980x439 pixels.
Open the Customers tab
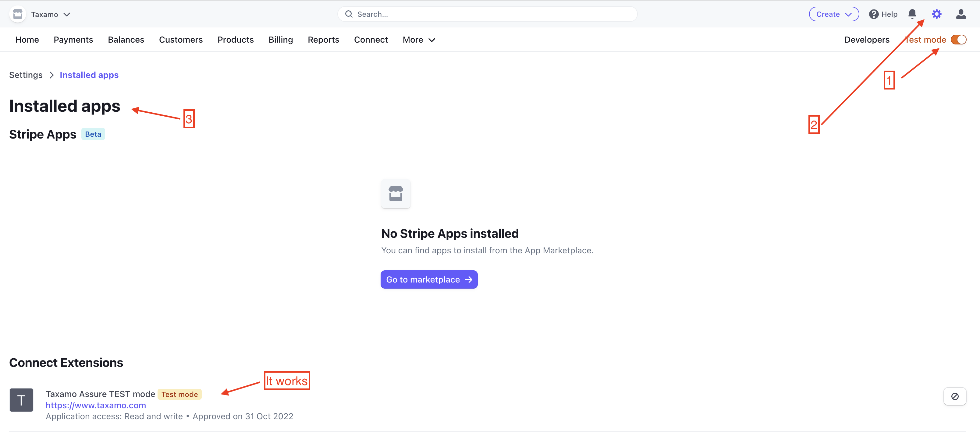181,40
